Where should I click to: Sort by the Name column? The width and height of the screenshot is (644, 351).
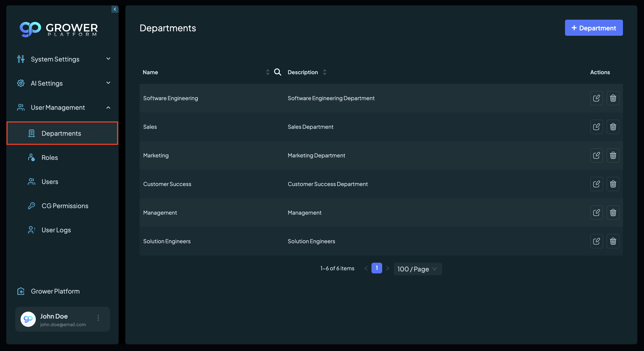[x=268, y=72]
